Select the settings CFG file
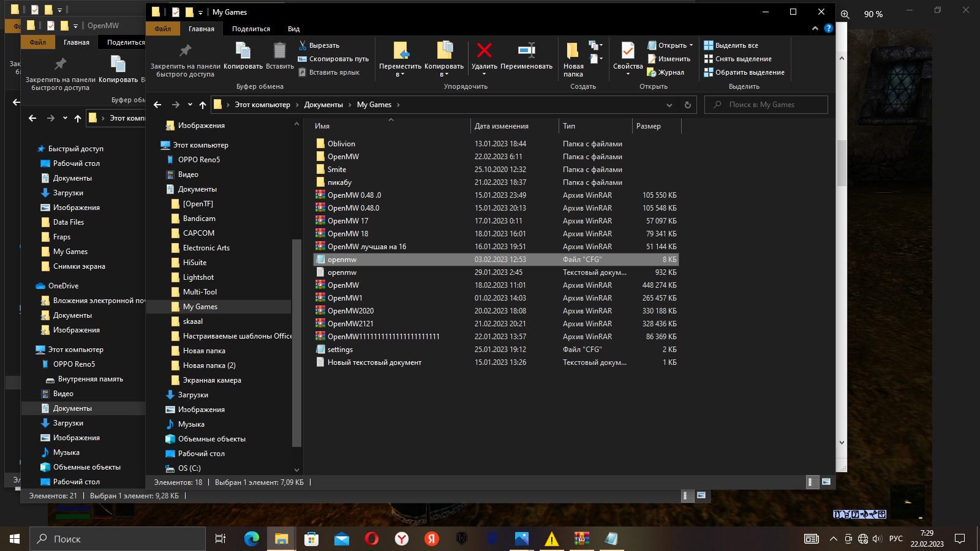 coord(340,350)
